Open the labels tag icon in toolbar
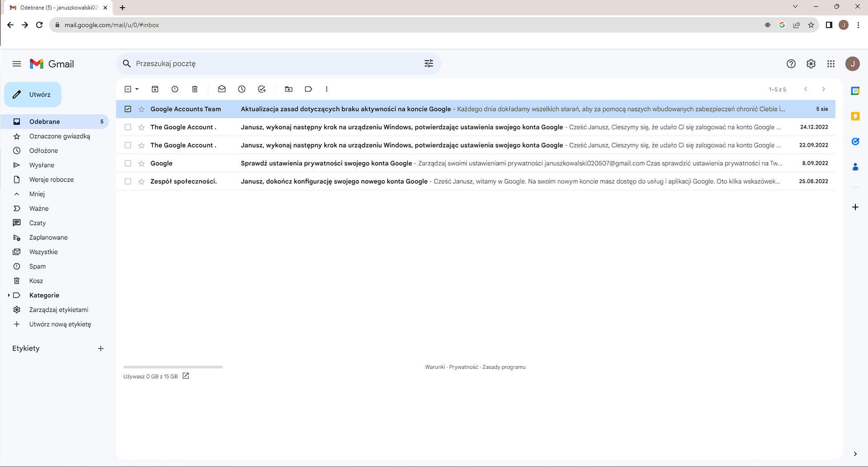This screenshot has width=868, height=467. click(x=308, y=89)
